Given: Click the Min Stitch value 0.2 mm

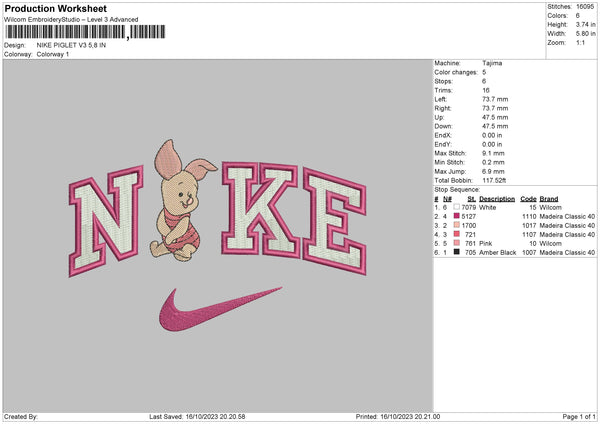Looking at the screenshot, I should 493,162.
